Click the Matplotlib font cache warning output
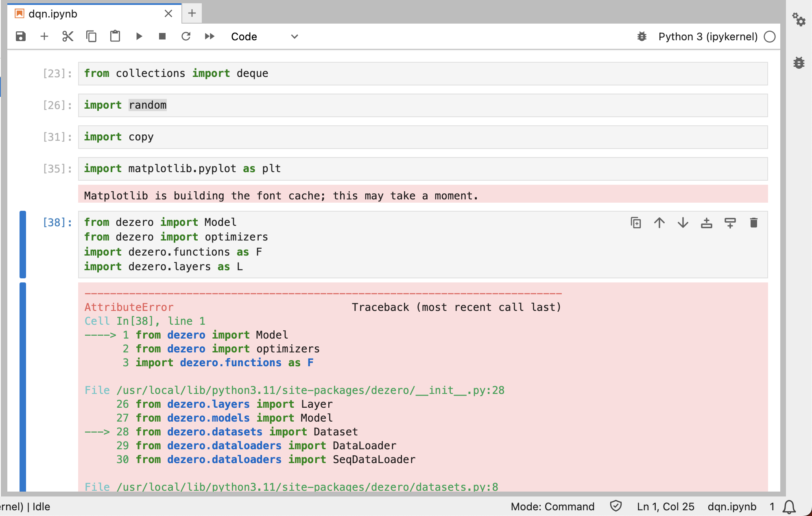Image resolution: width=812 pixels, height=516 pixels. tap(423, 194)
